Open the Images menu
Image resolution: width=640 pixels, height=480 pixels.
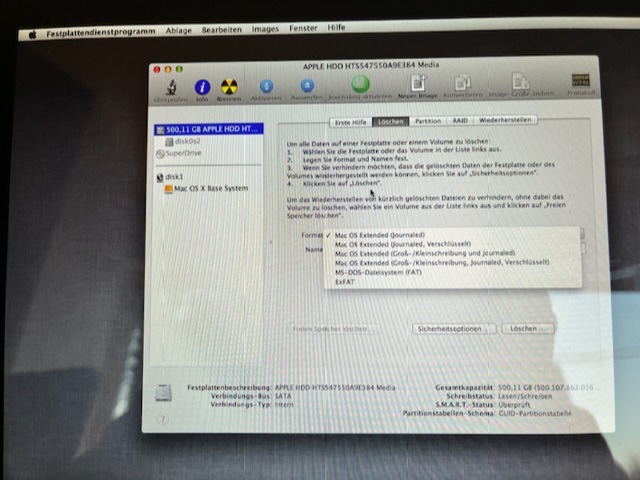click(265, 29)
